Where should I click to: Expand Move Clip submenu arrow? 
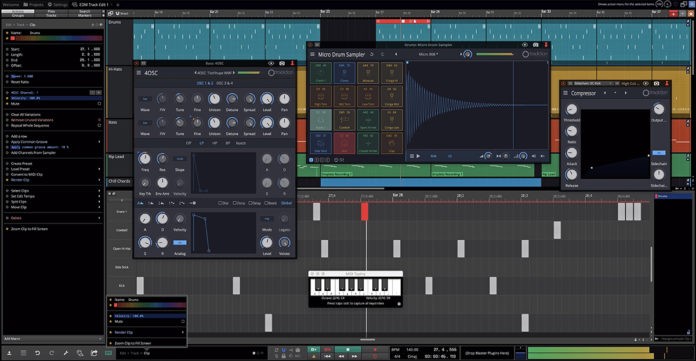pyautogui.click(x=99, y=207)
